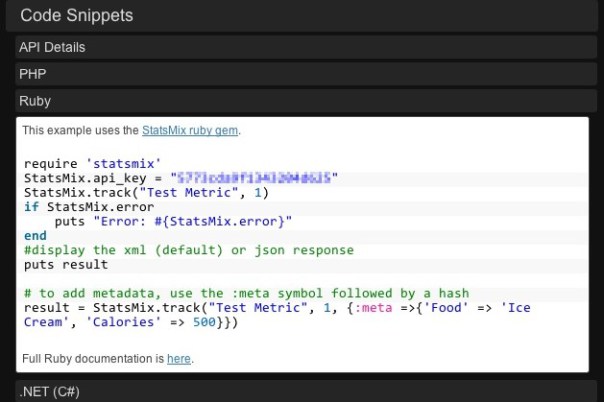
Task: Click the 'if StatsMix.error' code line
Action: (x=89, y=207)
